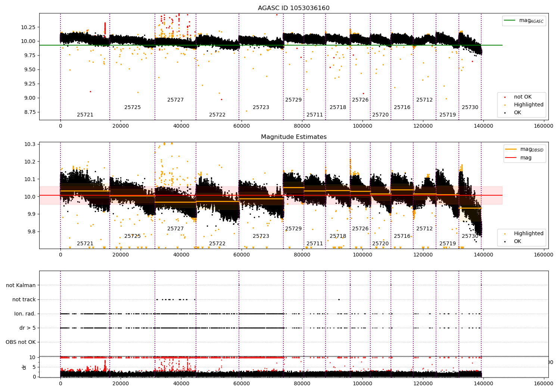The width and height of the screenshot is (560, 392).
Task: Click the red 'mag' legend entry in middle plot
Action: pyautogui.click(x=519, y=158)
